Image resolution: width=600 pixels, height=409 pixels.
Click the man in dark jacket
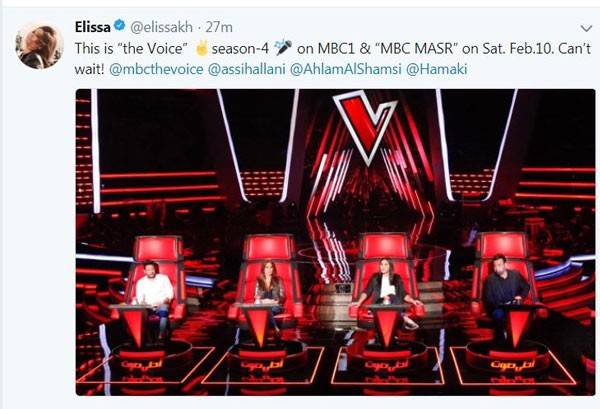tap(506, 290)
